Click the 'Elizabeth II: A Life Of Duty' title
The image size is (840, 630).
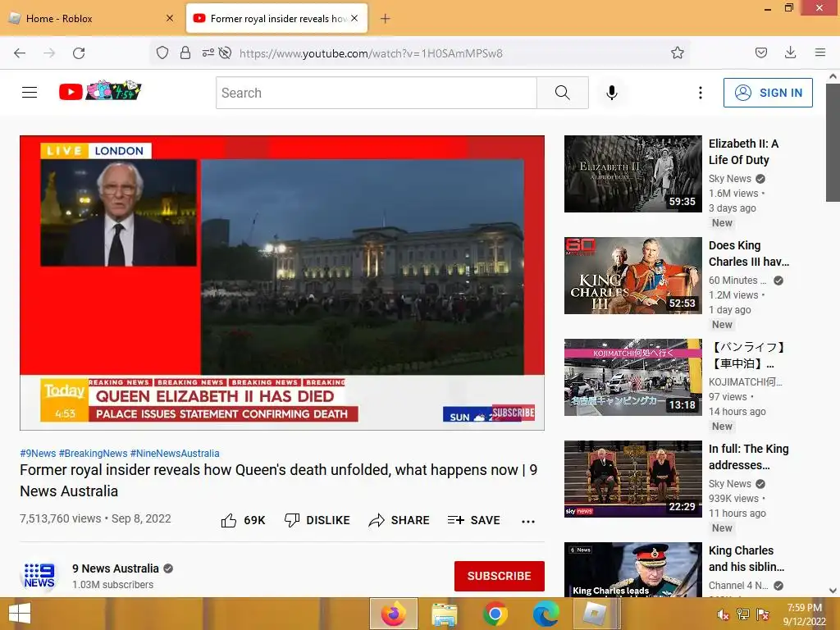(x=743, y=152)
